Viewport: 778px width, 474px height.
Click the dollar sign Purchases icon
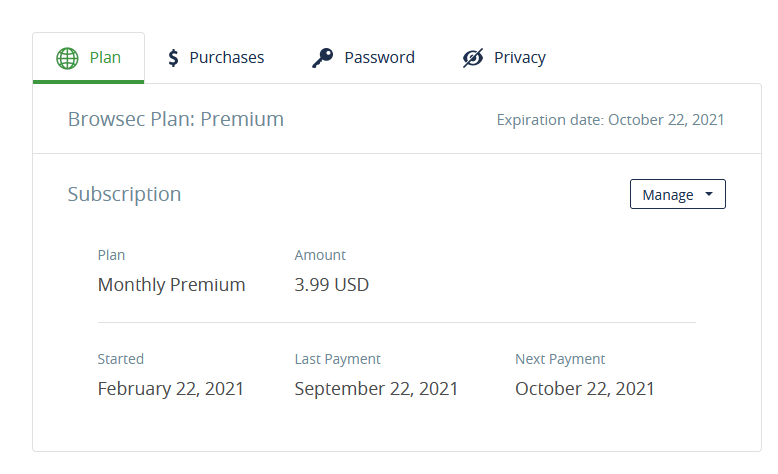[x=173, y=58]
